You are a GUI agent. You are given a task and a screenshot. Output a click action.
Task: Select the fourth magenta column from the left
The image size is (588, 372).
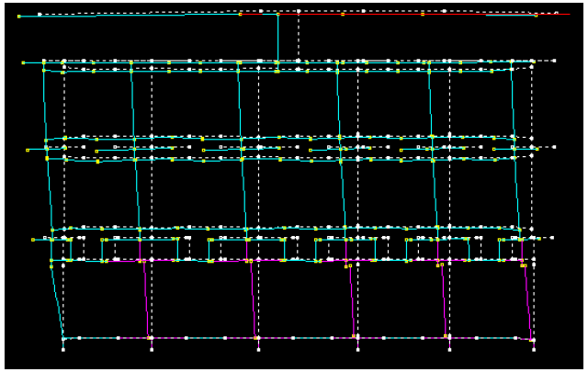443,299
